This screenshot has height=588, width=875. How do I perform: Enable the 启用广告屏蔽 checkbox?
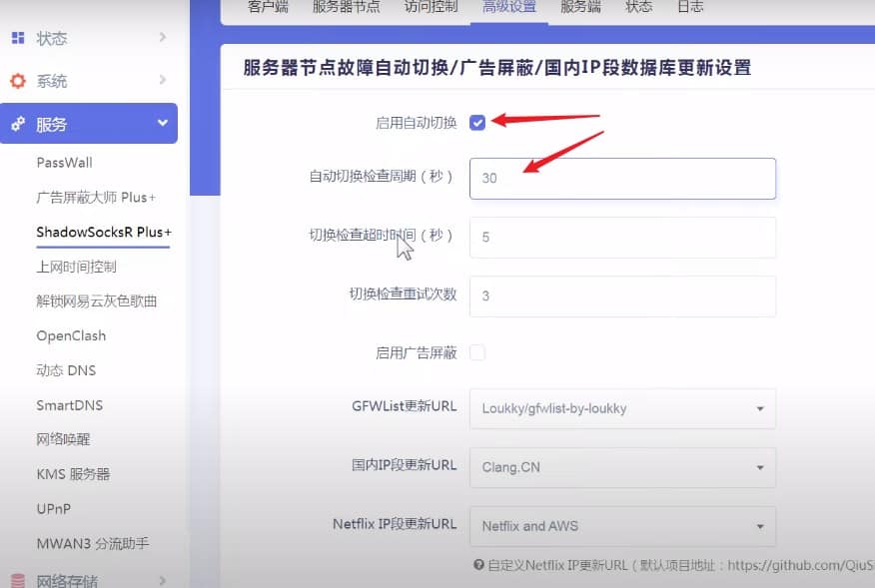click(x=477, y=352)
